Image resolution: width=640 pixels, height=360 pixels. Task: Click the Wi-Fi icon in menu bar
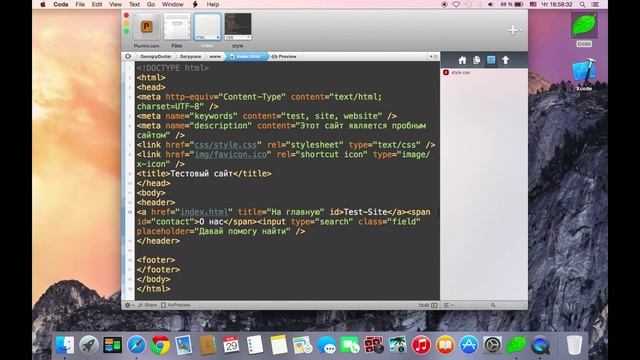[x=456, y=4]
